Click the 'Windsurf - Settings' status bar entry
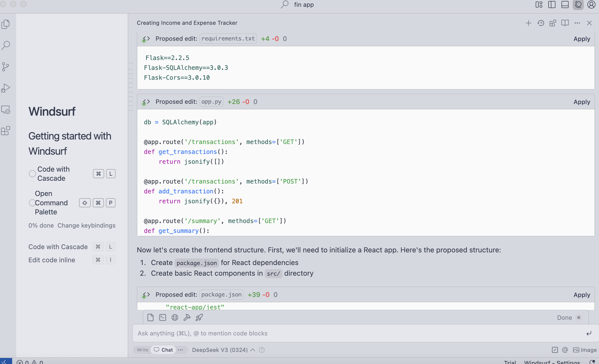Viewport: 599px width, 364px height. [x=552, y=362]
